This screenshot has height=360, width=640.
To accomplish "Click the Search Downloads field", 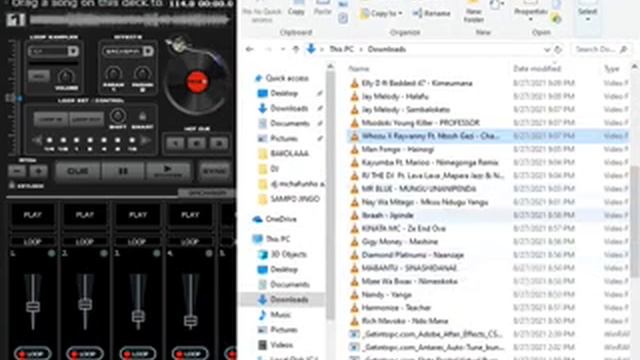I will pos(600,49).
